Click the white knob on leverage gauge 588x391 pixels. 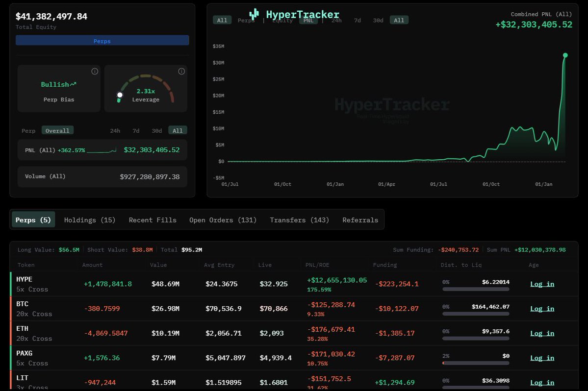point(120,95)
